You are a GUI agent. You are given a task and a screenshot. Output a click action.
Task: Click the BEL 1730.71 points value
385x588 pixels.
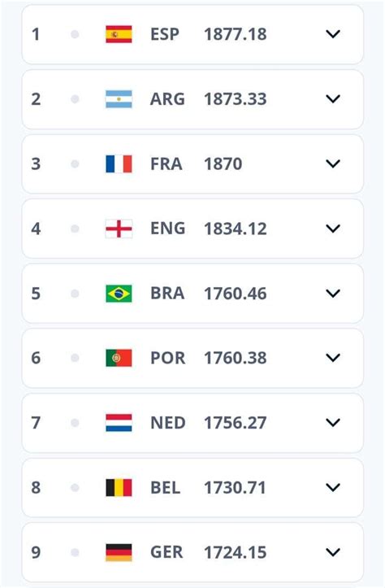(235, 488)
